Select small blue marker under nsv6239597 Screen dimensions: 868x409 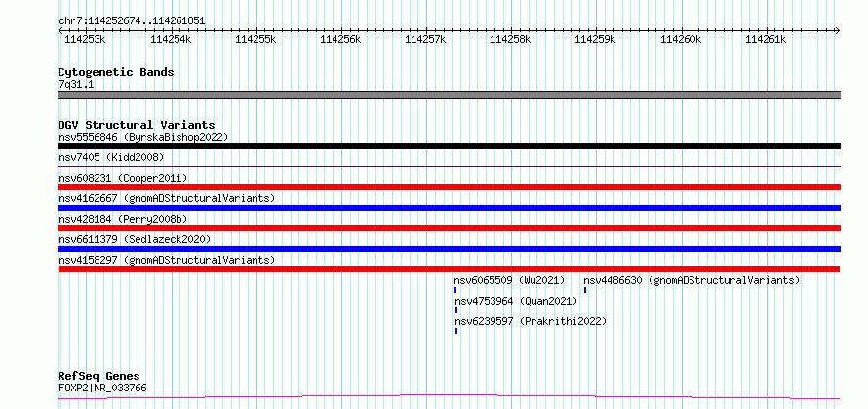pos(456,331)
